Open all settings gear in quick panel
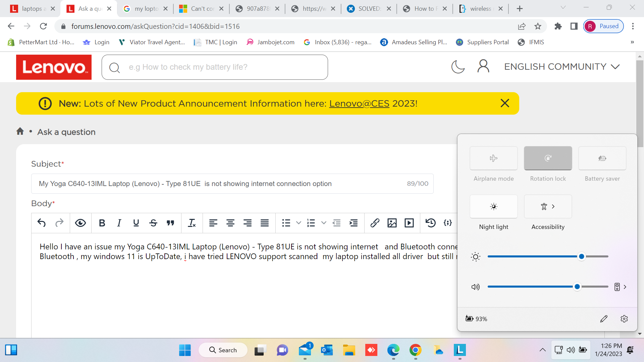Image resolution: width=644 pixels, height=362 pixels. [624, 319]
